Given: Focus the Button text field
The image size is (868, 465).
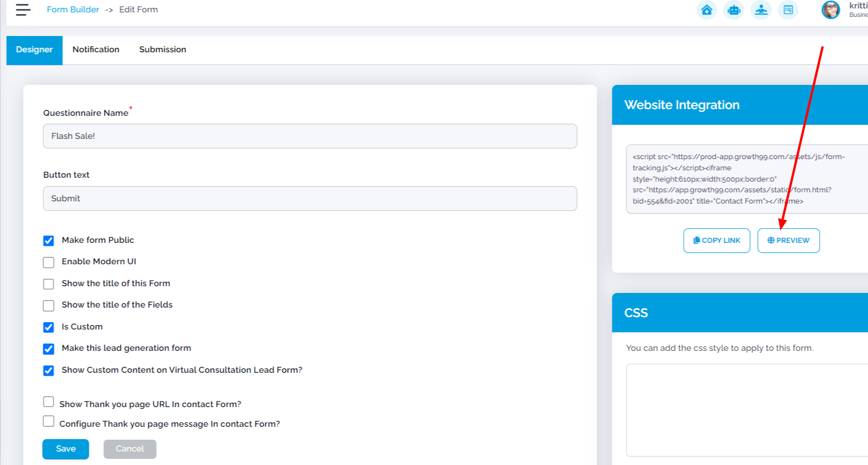Looking at the screenshot, I should coord(310,198).
